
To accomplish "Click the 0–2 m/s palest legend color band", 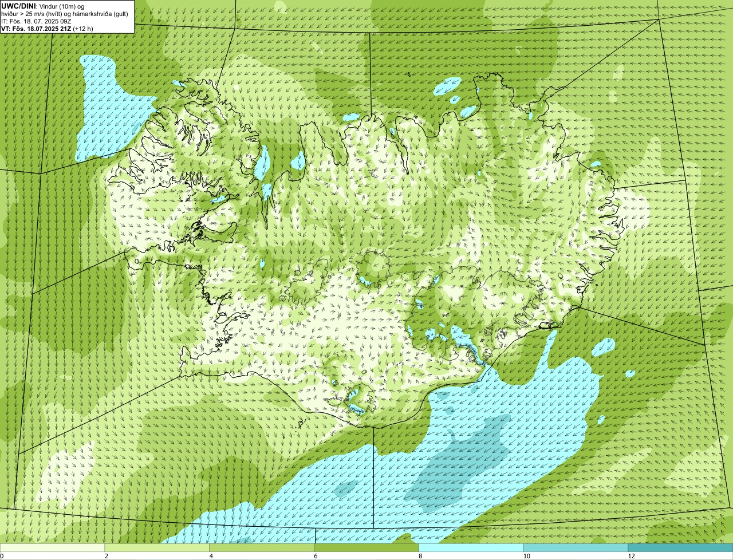I will [53, 548].
